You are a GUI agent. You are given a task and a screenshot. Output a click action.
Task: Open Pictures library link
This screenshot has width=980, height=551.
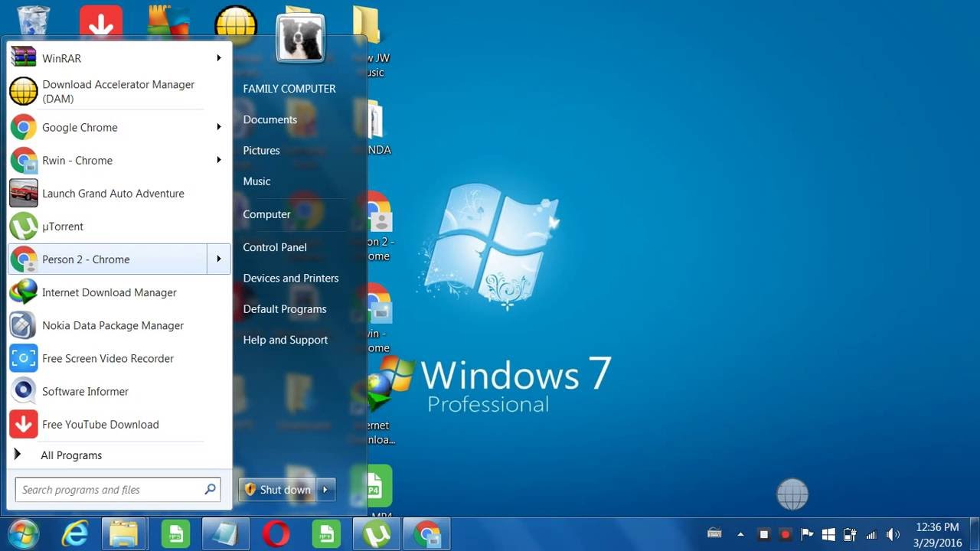261,151
